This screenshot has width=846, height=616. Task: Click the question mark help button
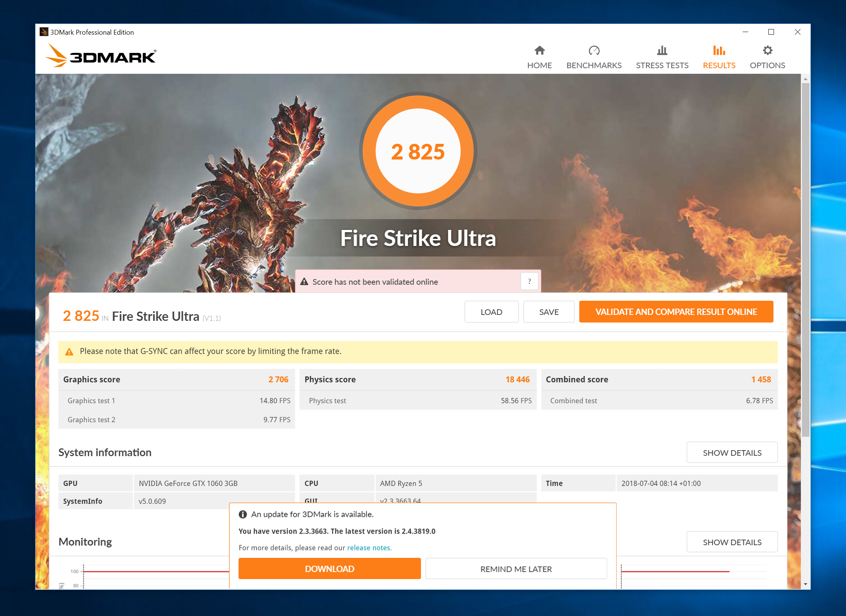click(529, 281)
